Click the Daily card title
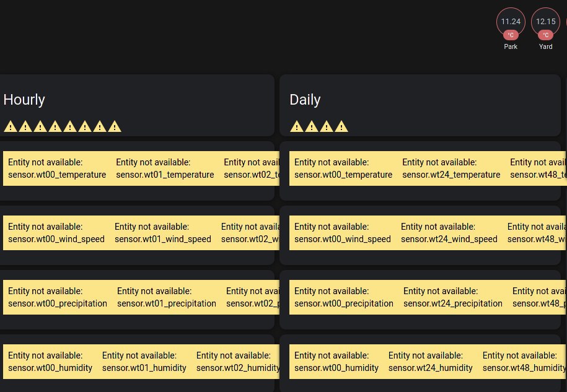The image size is (567, 392). (305, 100)
